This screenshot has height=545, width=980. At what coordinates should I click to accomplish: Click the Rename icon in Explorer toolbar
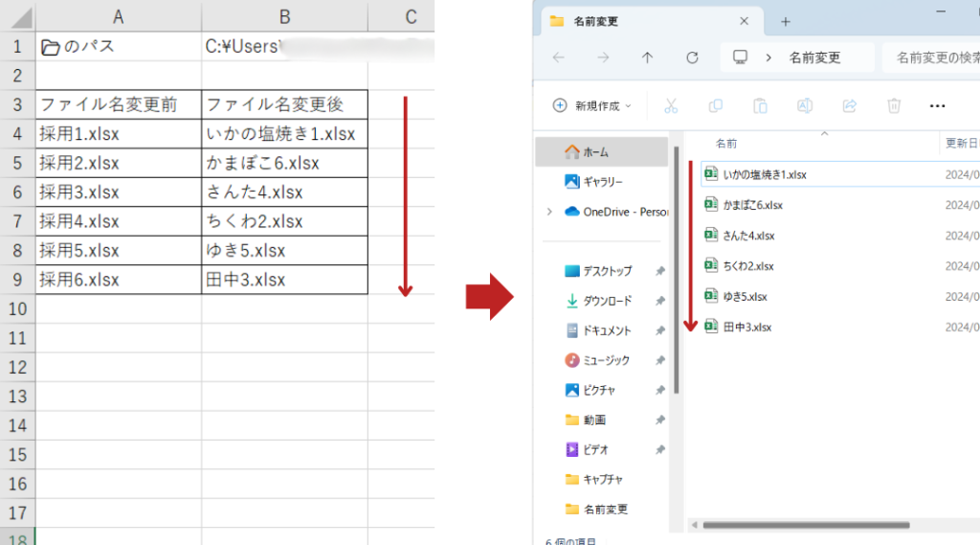pos(805,105)
